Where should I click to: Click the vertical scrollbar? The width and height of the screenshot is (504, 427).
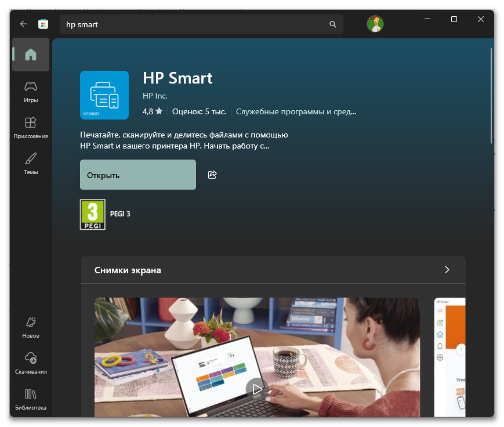(x=491, y=96)
